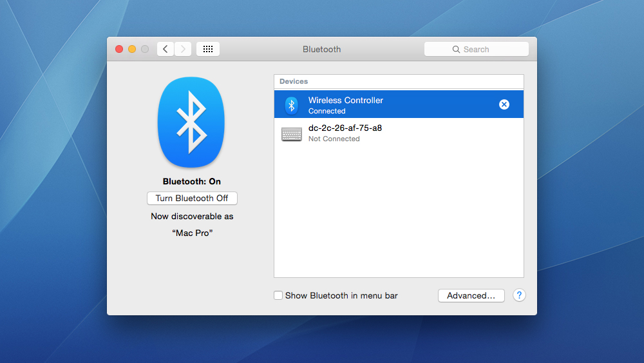The image size is (644, 363).
Task: Focus the Search input field
Action: point(477,49)
